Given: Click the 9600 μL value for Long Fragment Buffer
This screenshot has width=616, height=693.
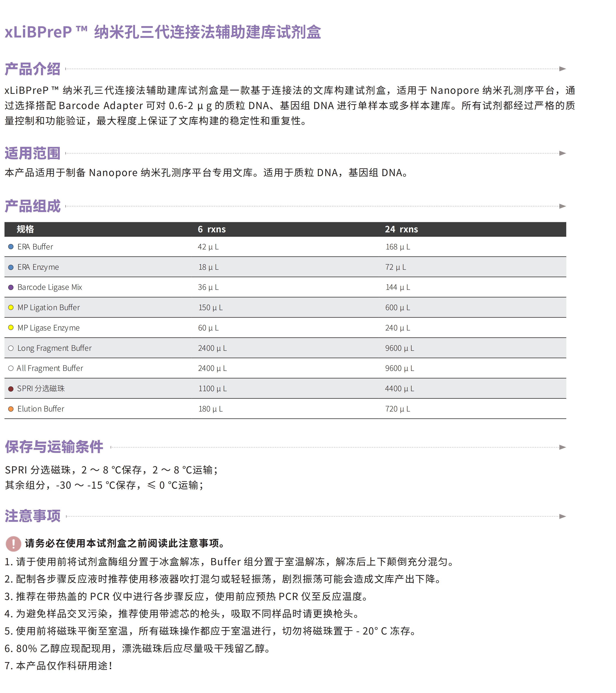Looking at the screenshot, I should click(400, 348).
